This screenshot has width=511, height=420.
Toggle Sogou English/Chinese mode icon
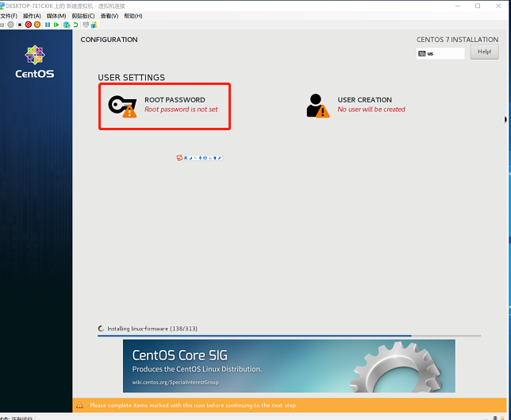186,158
